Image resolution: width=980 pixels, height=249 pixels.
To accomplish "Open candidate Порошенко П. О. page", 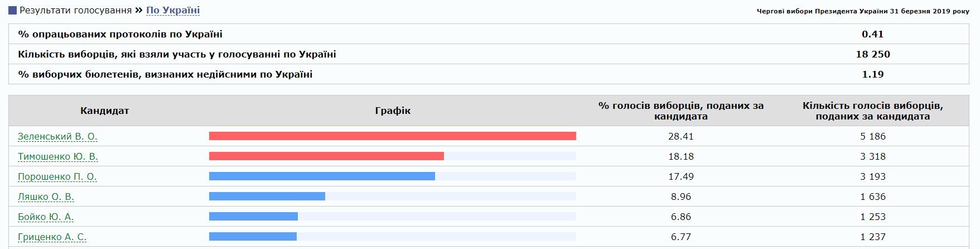I will pos(57,176).
